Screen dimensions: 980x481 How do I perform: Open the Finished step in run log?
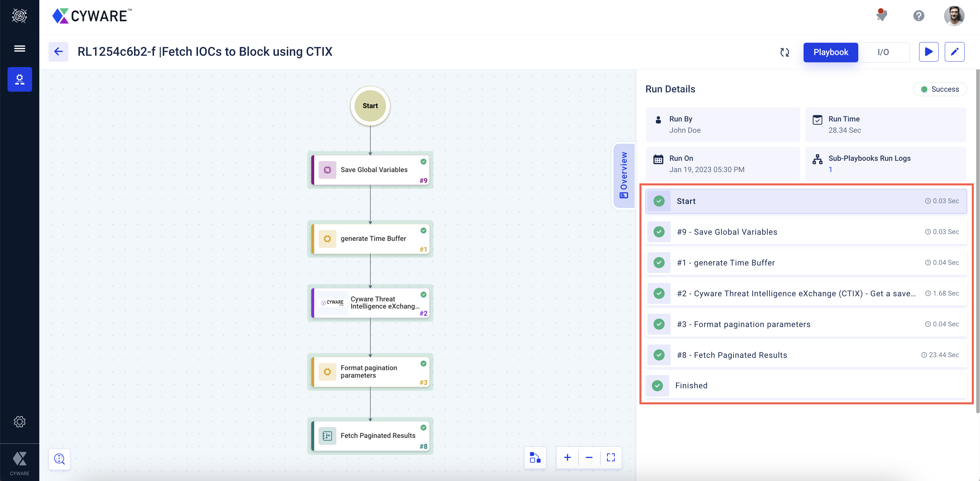tap(806, 386)
